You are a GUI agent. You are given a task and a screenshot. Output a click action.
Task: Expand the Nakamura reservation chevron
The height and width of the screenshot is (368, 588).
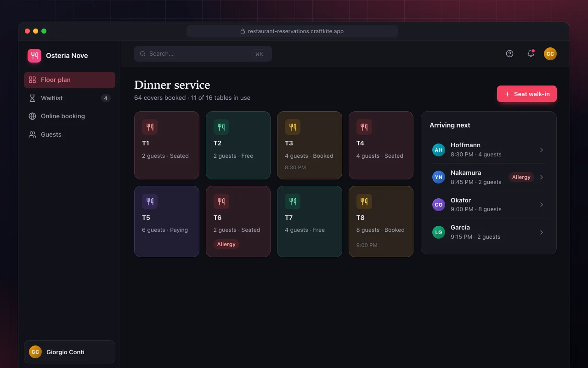click(542, 177)
